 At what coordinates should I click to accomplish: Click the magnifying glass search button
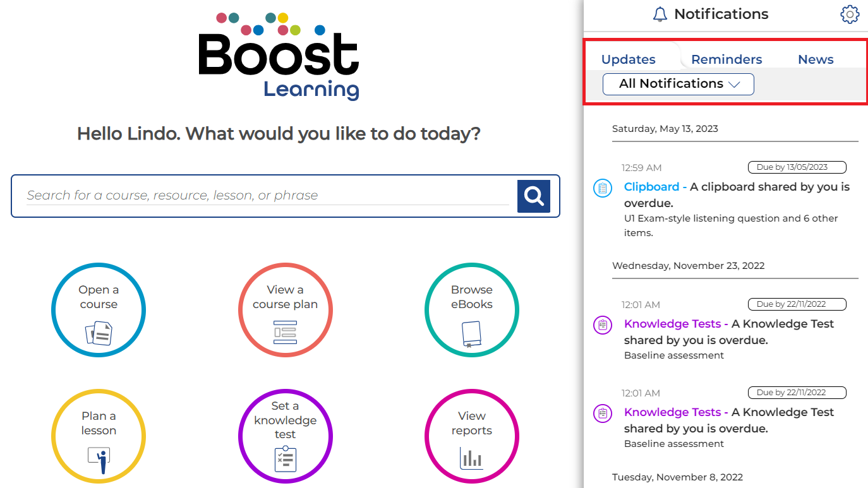pos(533,196)
